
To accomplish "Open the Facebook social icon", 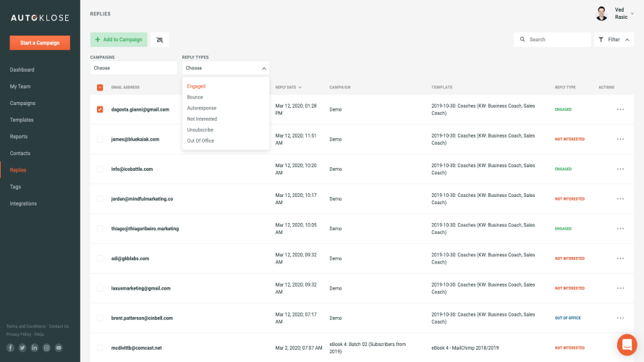I will pos(10,348).
